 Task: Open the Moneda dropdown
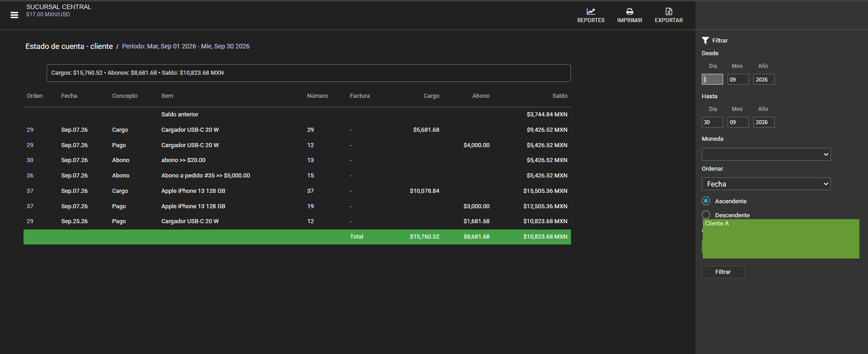coord(766,154)
